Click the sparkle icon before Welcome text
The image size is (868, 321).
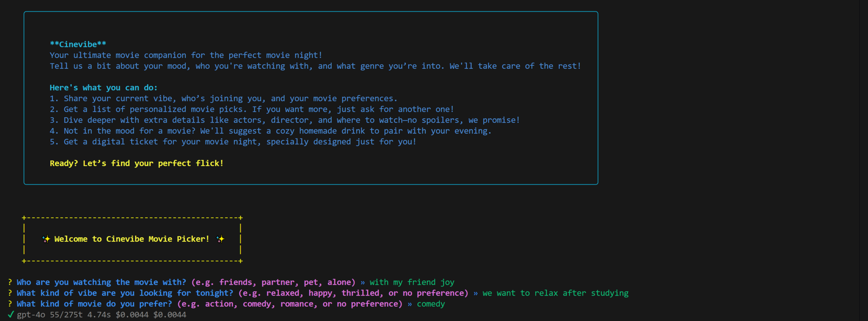[x=46, y=239]
